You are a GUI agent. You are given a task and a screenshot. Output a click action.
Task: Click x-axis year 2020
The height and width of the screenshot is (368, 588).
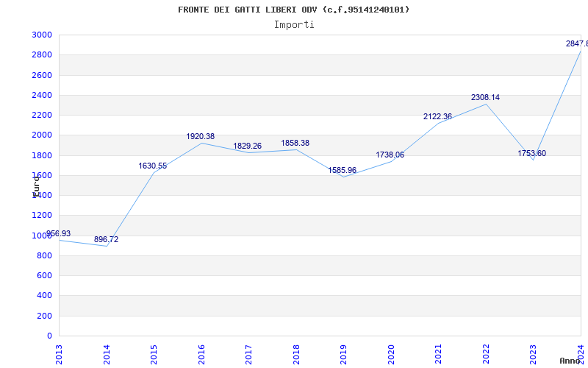click(x=391, y=354)
